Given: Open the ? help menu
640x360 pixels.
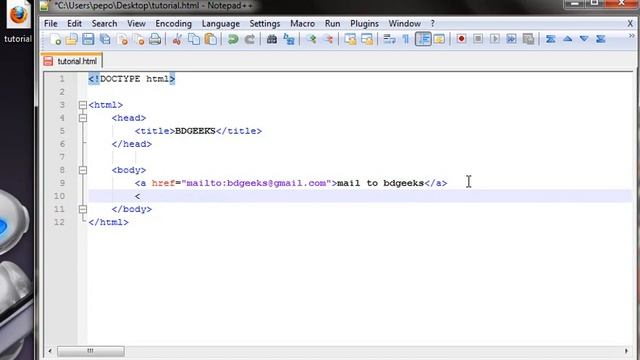Looking at the screenshot, I should [433, 24].
